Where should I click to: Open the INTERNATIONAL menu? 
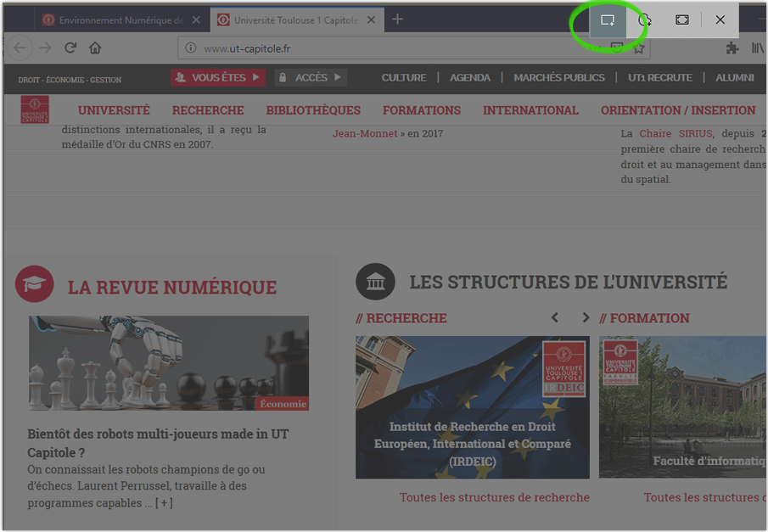click(531, 110)
